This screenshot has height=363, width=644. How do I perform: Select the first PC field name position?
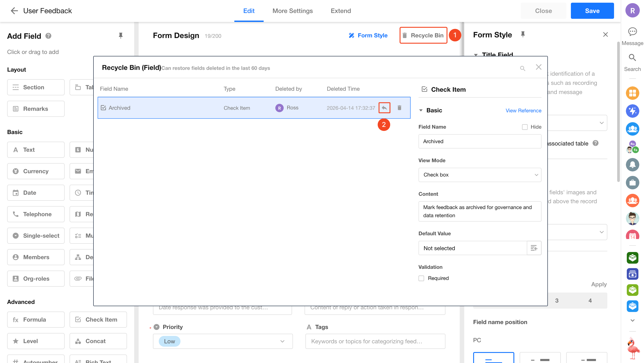493,358
